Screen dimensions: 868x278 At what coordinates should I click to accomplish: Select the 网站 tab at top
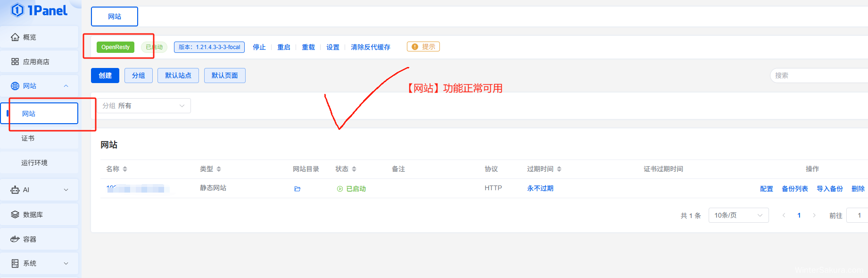click(x=115, y=17)
